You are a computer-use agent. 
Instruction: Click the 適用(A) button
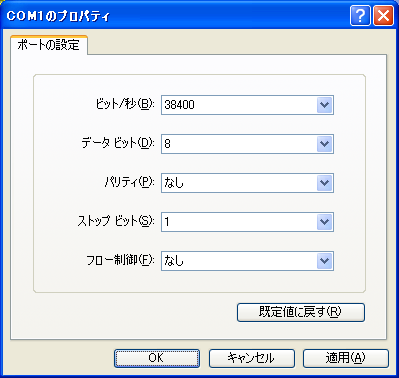(x=346, y=358)
